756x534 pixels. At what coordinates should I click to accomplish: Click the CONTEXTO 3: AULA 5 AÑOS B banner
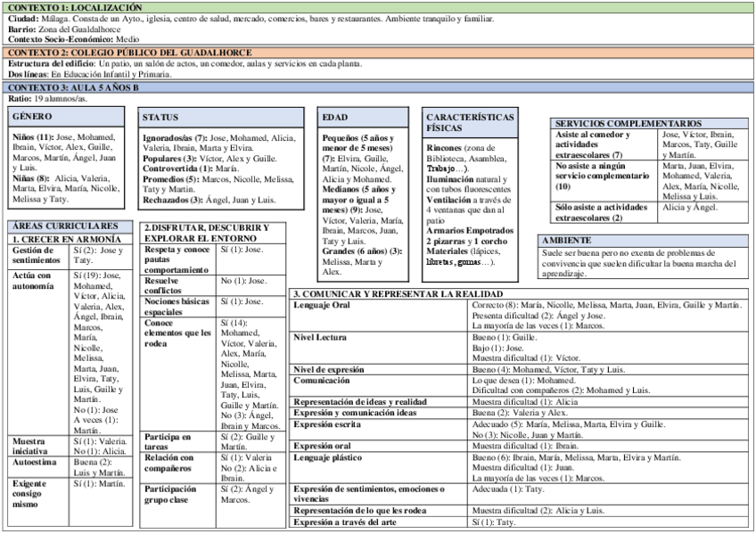73,87
